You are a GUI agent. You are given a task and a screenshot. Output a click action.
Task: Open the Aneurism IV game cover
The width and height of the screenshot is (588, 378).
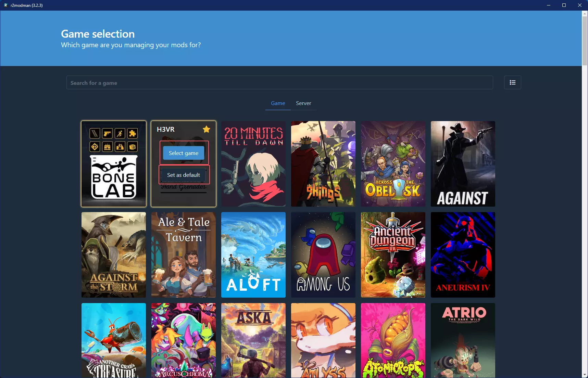[x=463, y=255]
